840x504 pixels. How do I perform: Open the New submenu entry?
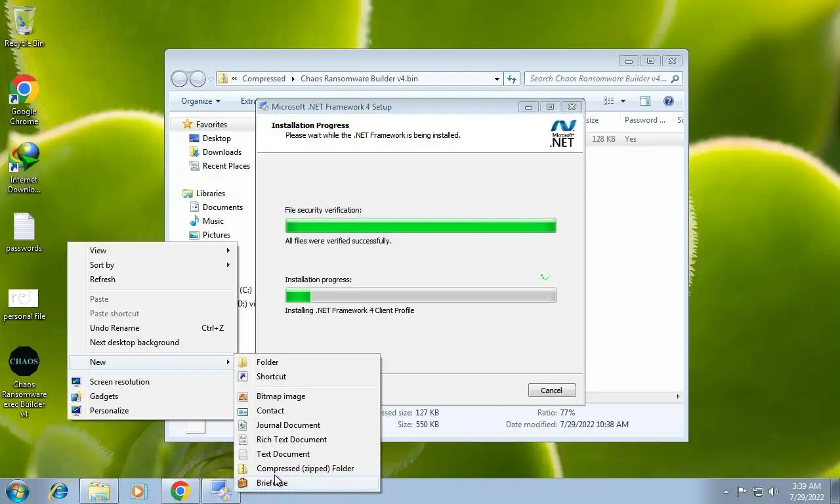[152, 362]
